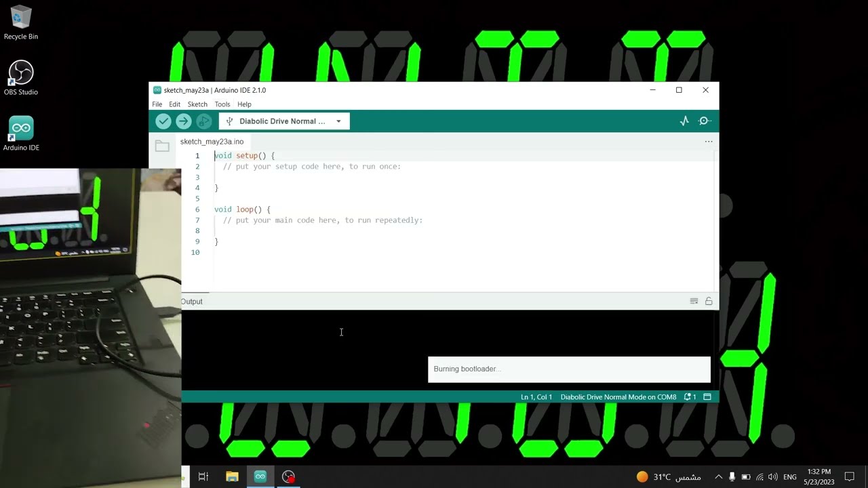Open the Windows Action Center icon
This screenshot has height=488, width=868.
[850, 477]
